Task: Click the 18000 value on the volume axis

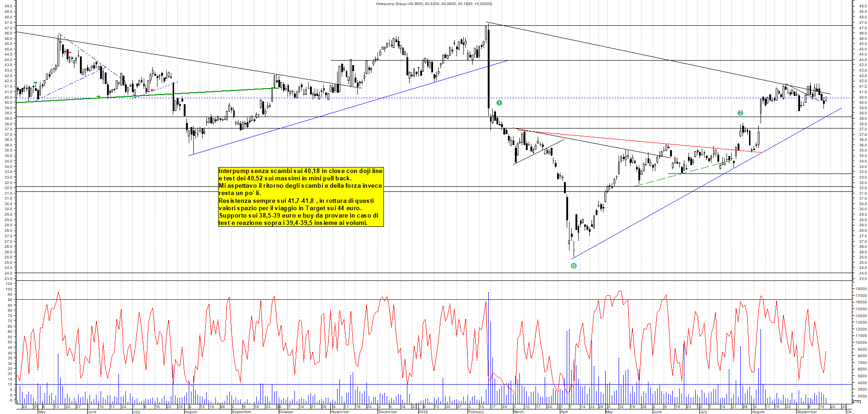Action: [x=861, y=289]
